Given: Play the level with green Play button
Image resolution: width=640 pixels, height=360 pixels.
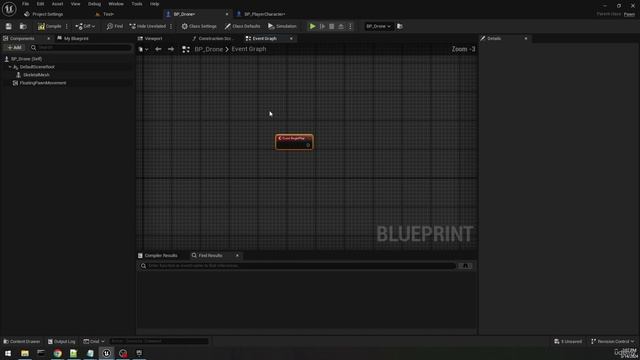Looking at the screenshot, I should [x=313, y=26].
